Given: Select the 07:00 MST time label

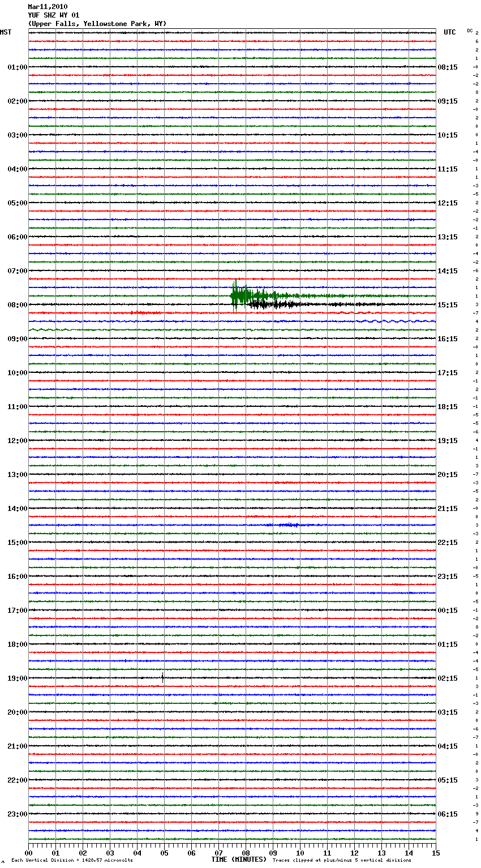Looking at the screenshot, I should (x=18, y=271).
